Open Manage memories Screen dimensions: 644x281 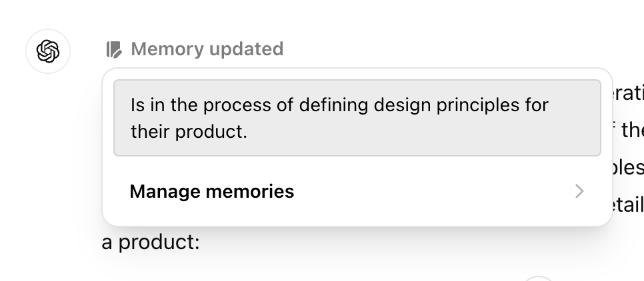(x=211, y=192)
